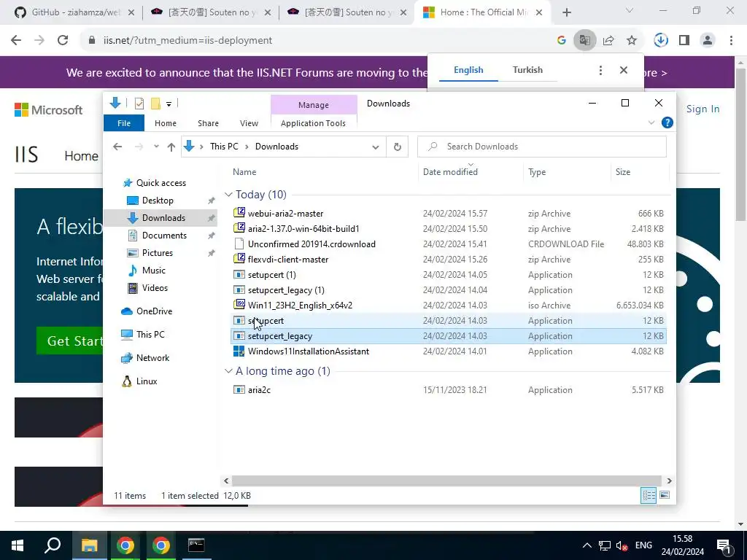The width and height of the screenshot is (747, 560).
Task: Bookmark this page with the star icon
Action: 632,41
